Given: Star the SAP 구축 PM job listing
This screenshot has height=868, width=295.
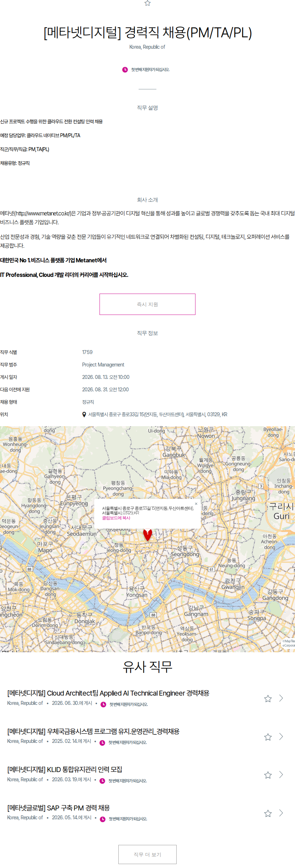Looking at the screenshot, I should 268,814.
